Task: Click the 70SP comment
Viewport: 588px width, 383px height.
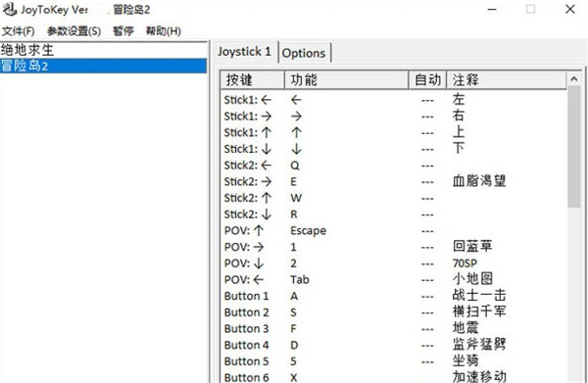Action: point(465,263)
